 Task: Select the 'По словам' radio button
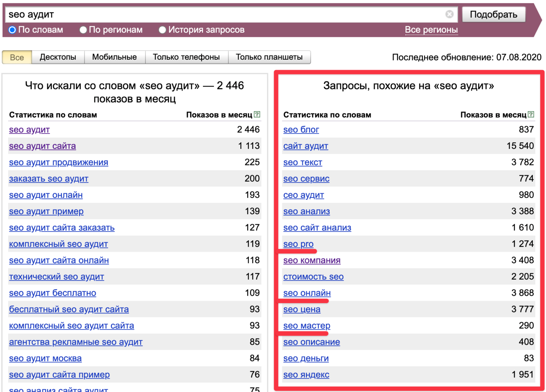click(x=12, y=30)
